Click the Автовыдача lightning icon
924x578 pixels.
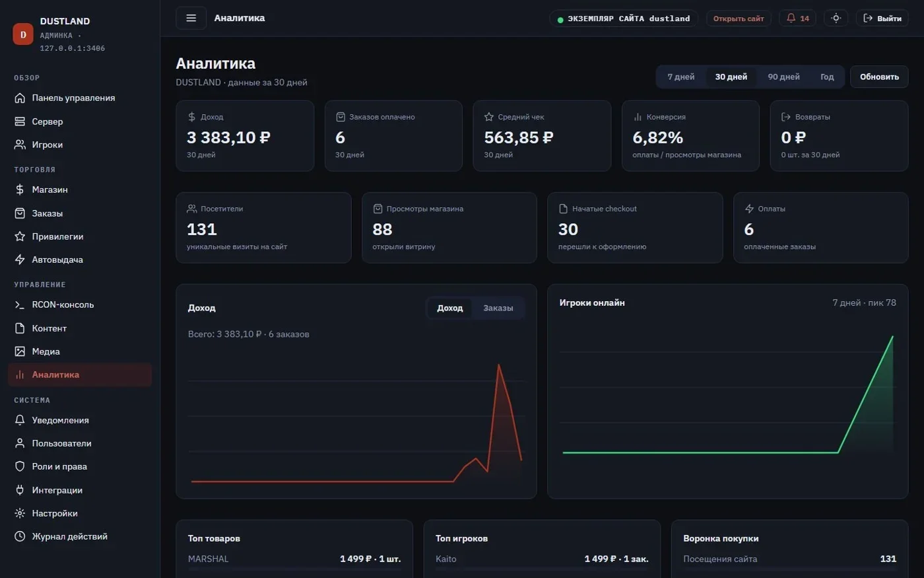coord(20,260)
